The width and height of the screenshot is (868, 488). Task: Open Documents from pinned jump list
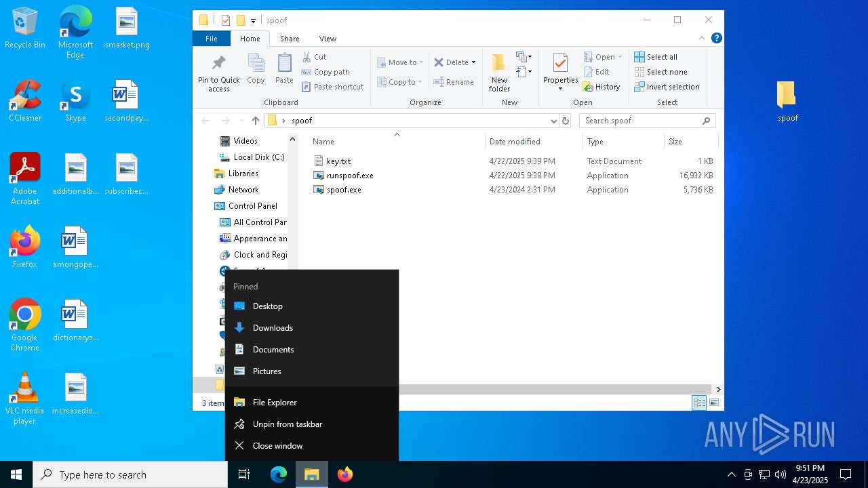click(312, 350)
